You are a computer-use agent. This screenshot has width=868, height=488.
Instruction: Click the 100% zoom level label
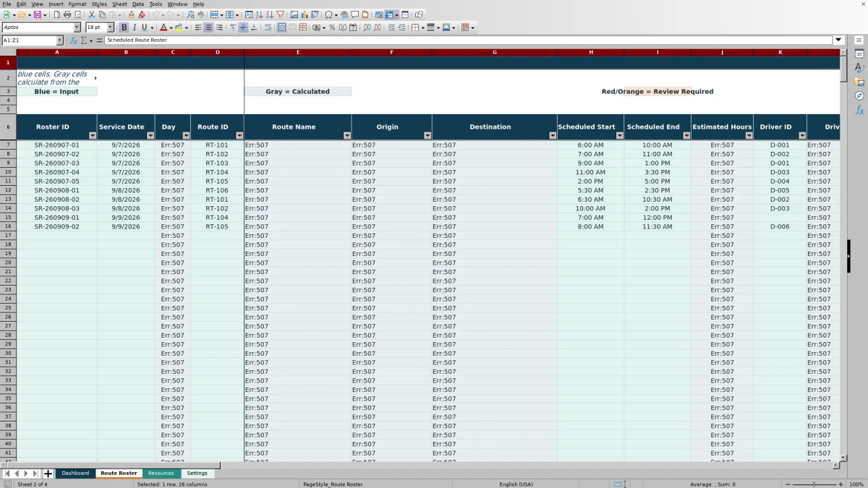coord(856,484)
